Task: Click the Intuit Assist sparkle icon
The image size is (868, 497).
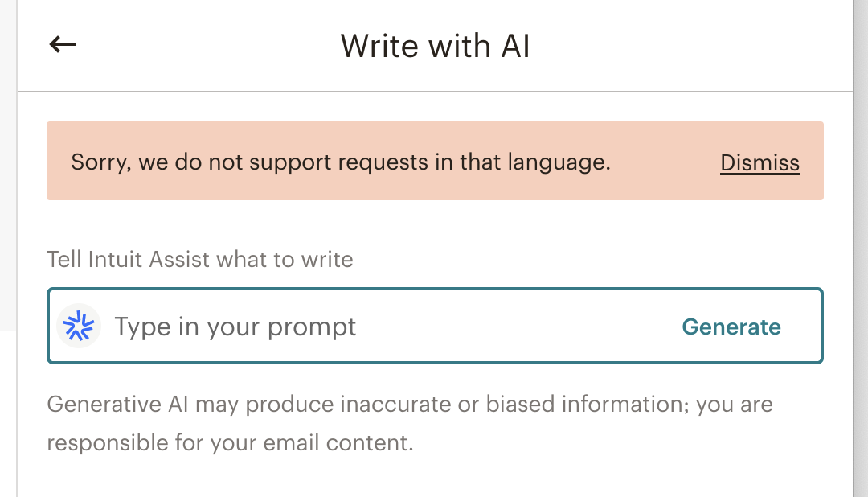Action: pyautogui.click(x=79, y=326)
